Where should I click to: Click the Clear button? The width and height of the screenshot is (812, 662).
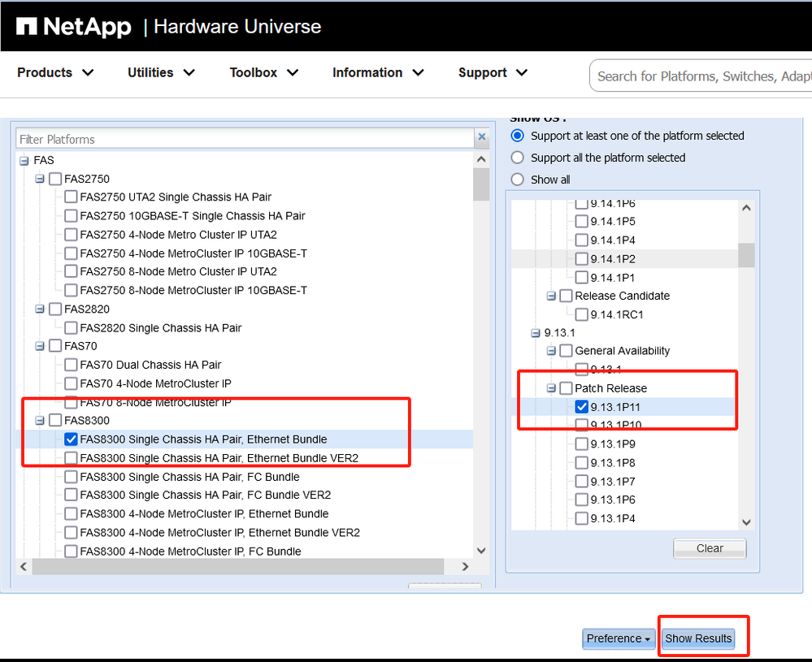[x=709, y=548]
